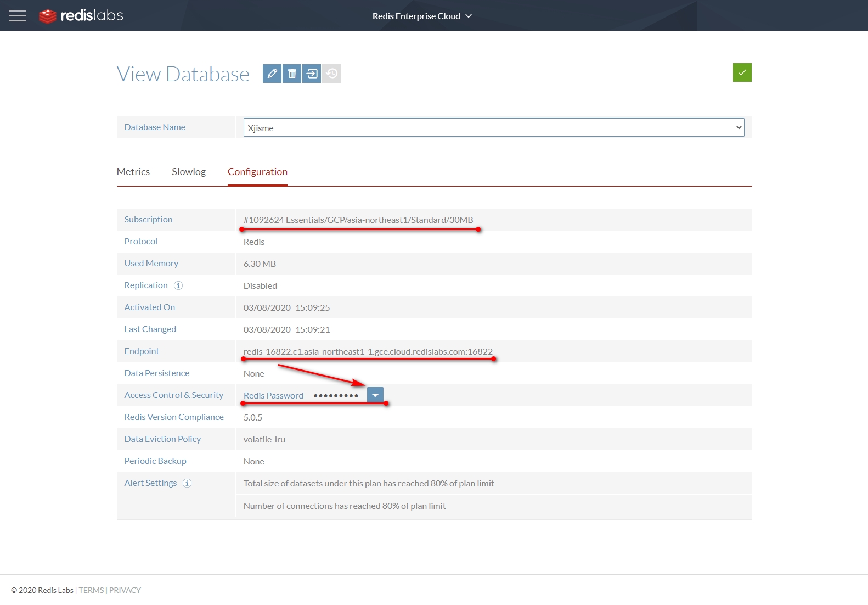Click the masked Redis Password field
This screenshot has width=868, height=605.
point(336,396)
